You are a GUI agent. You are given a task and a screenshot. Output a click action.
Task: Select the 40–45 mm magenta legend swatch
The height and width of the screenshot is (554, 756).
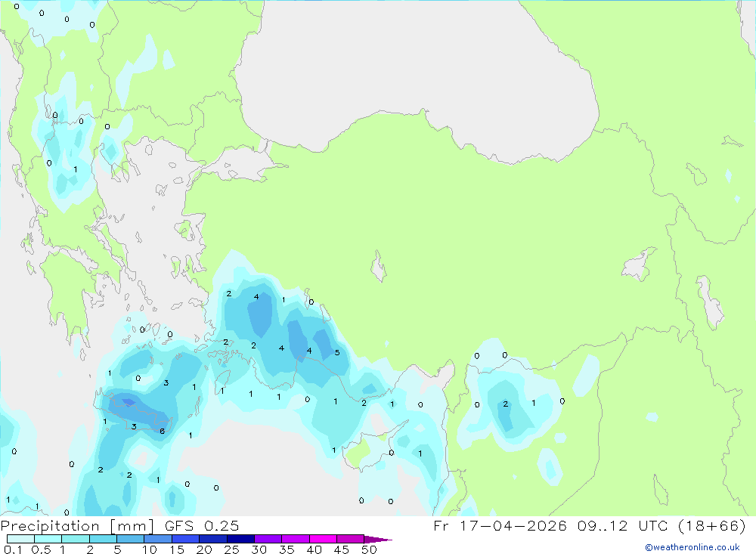323,539
